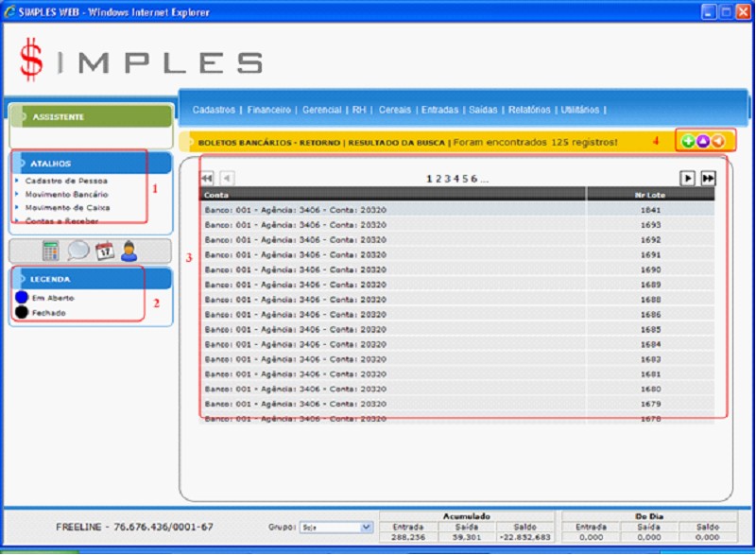756x555 pixels.
Task: Go to results page 2
Action: coord(438,179)
